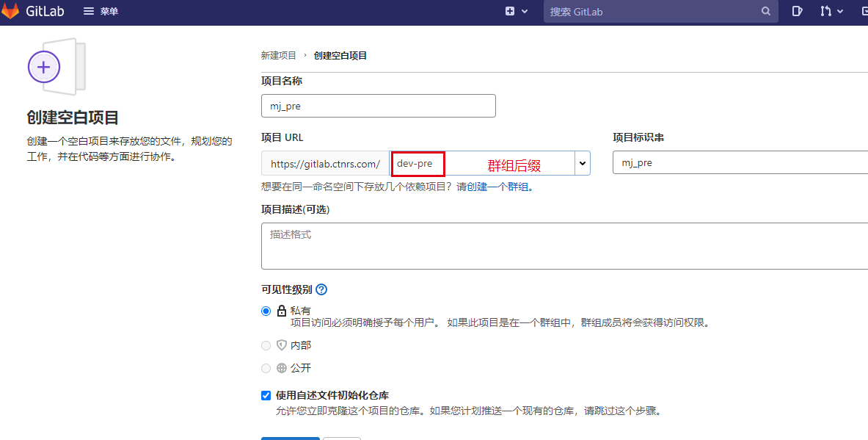Click the https://gitlab.ctnrs.com/ URL prefix
Image resolution: width=868 pixels, height=440 pixels.
tap(326, 164)
